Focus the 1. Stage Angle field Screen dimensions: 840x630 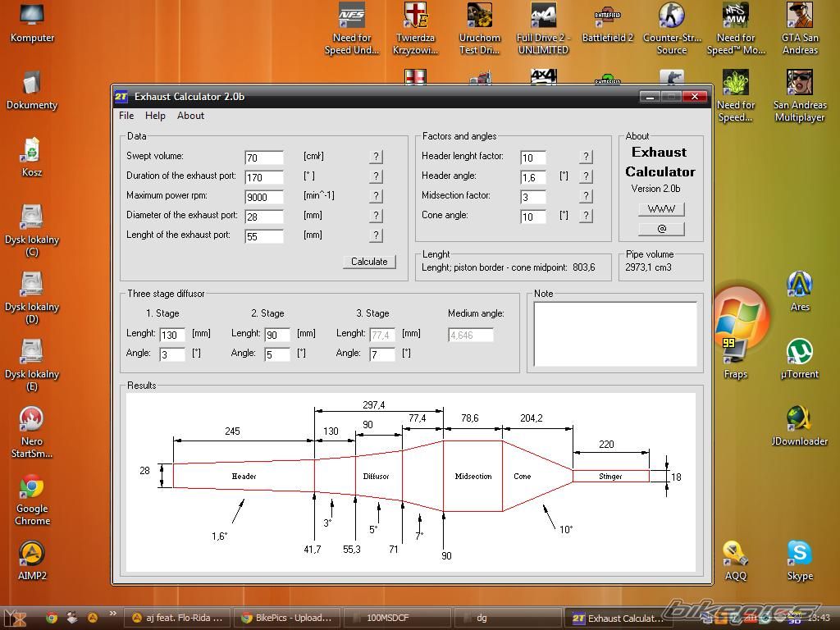[172, 354]
